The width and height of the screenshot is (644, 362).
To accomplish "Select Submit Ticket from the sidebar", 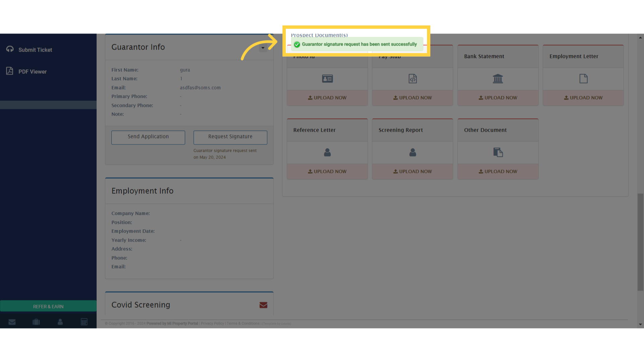I will [x=35, y=50].
